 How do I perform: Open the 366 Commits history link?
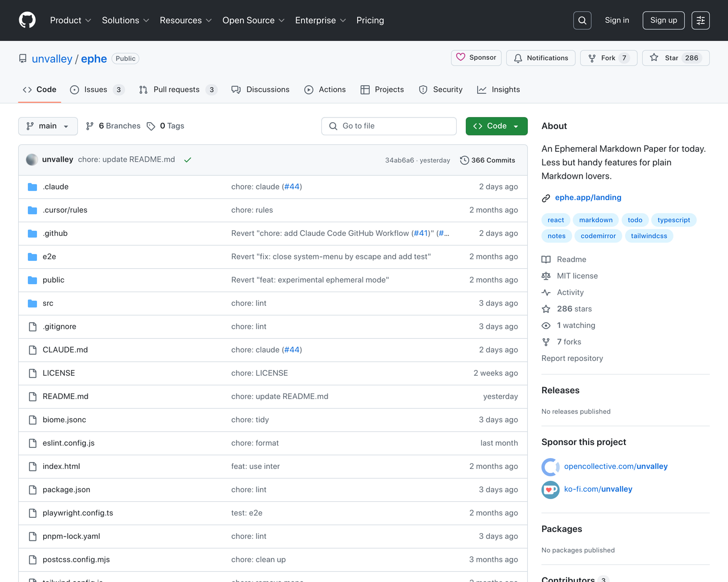tap(487, 160)
